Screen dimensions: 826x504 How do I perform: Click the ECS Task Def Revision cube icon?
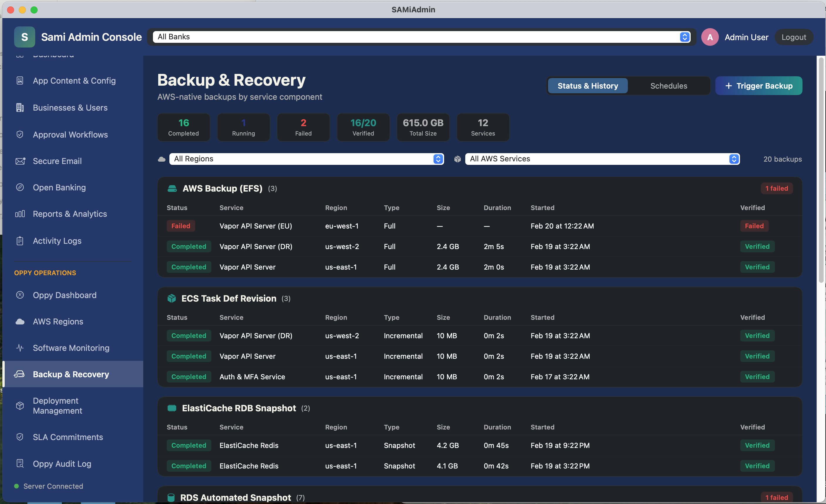point(172,298)
